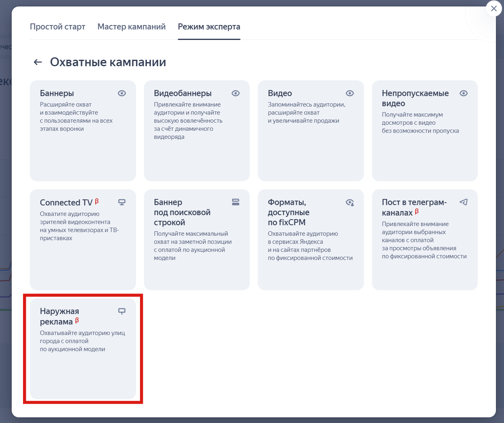Close the campaign type dialog
504x423 pixels.
(x=494, y=8)
